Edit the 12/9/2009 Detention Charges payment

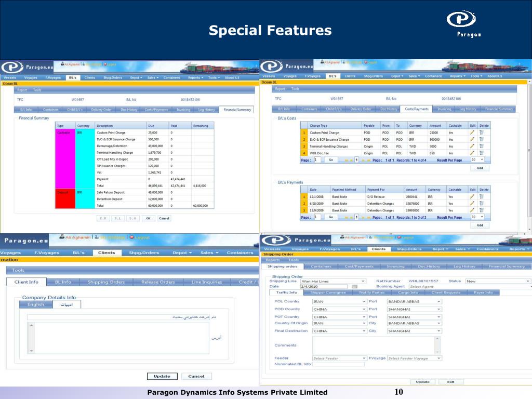coord(472,210)
